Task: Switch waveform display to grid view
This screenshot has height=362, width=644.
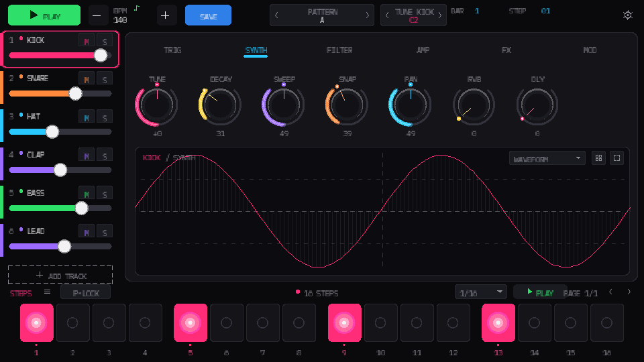Action: coord(598,158)
